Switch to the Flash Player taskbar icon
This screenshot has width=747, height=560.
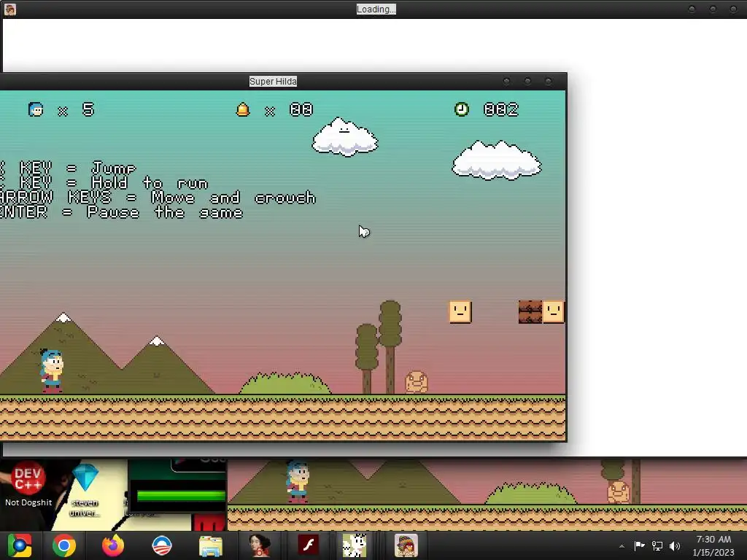[x=309, y=545]
